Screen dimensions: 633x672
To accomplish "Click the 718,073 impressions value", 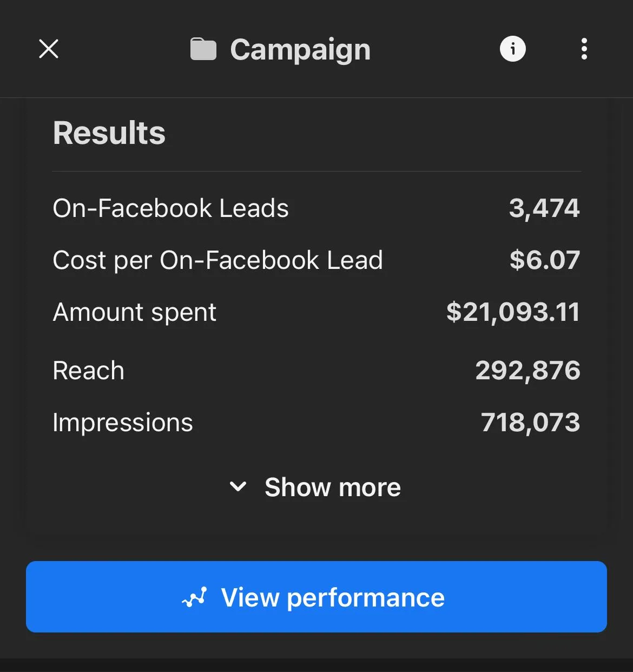I will click(530, 423).
